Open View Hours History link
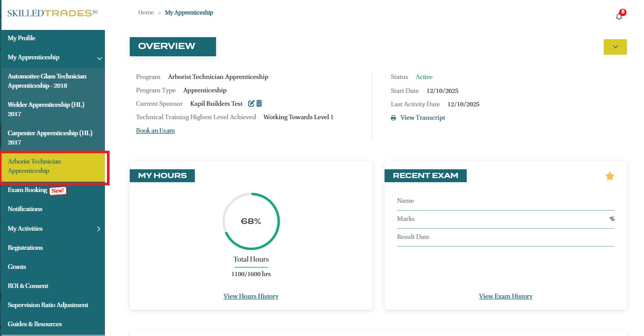The image size is (644, 336). click(251, 296)
